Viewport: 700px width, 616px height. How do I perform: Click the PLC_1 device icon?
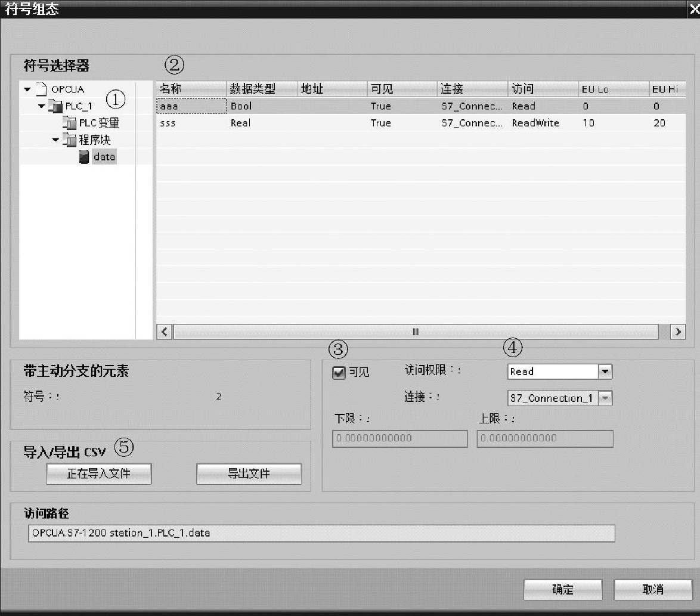coord(55,106)
